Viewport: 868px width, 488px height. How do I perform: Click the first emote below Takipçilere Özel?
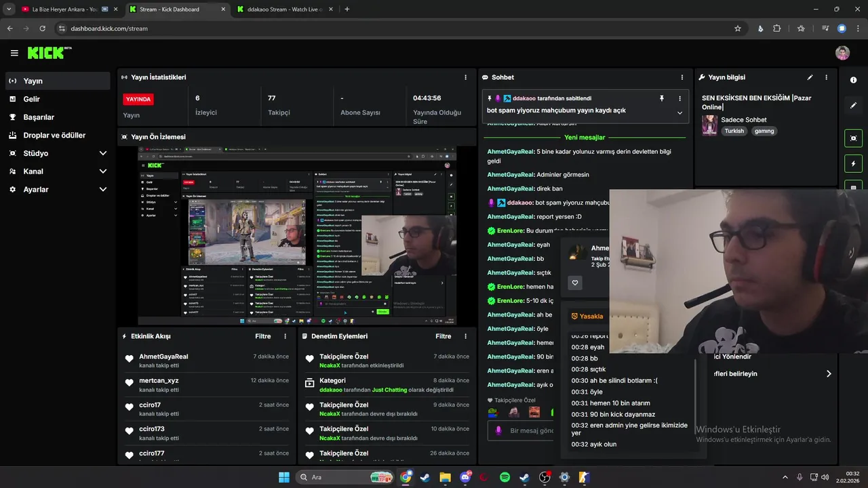493,412
